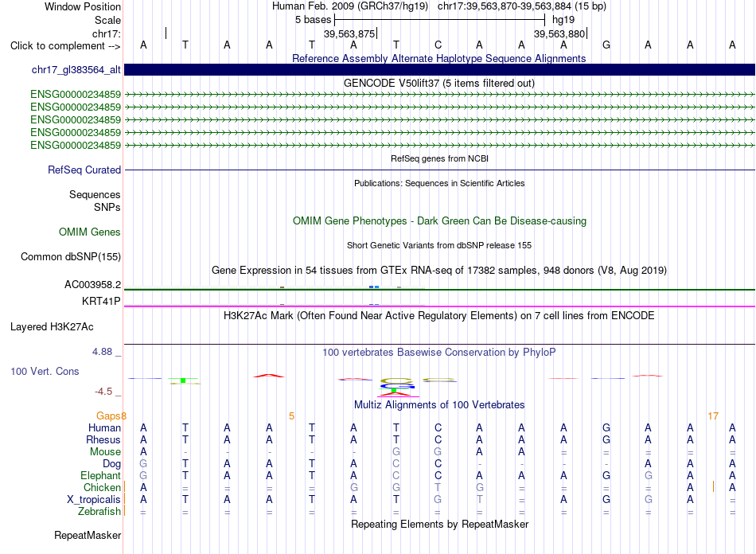Click the Scale label

click(x=107, y=20)
